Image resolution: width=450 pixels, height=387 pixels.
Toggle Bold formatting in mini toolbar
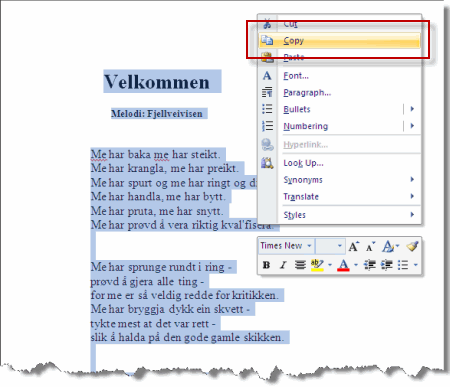coord(266,265)
